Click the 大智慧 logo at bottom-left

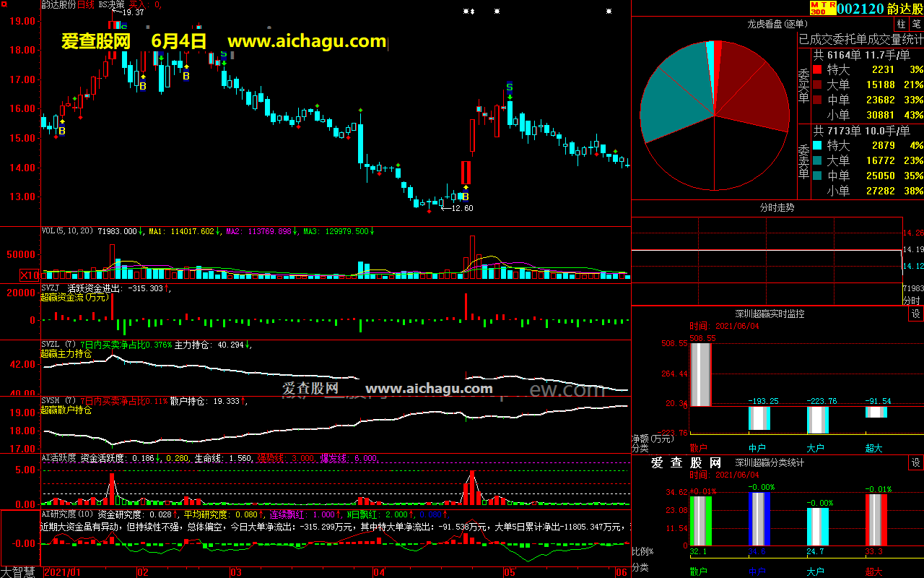click(x=19, y=571)
